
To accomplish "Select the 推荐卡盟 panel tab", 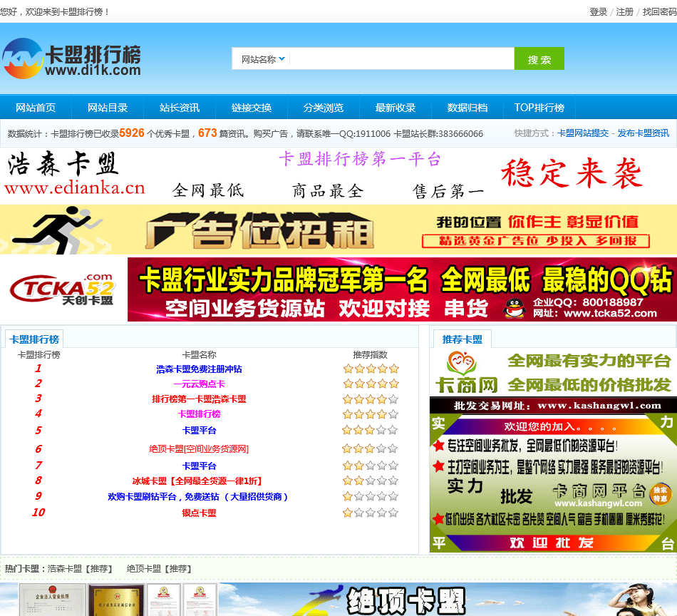I will 462,339.
